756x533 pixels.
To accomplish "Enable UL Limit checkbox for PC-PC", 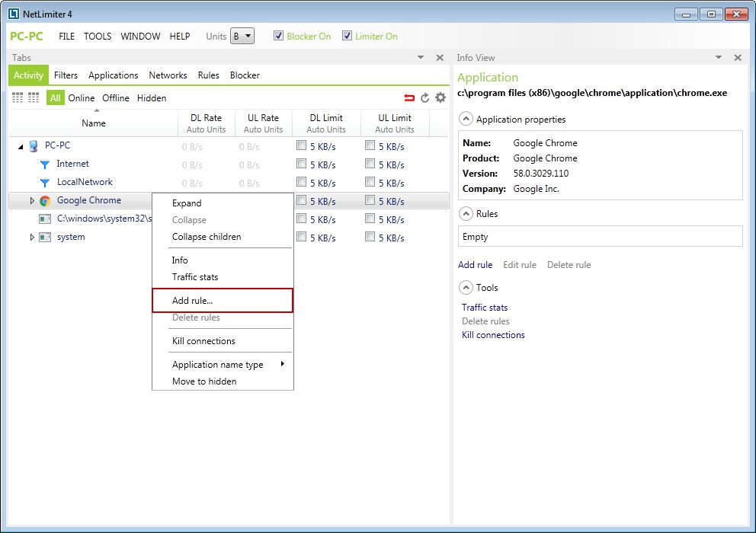I will (x=370, y=145).
